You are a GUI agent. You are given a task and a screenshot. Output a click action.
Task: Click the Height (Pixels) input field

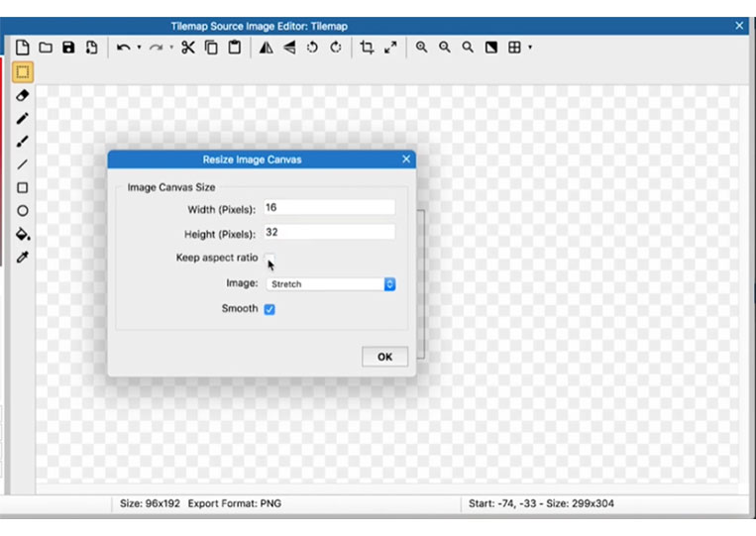click(329, 232)
